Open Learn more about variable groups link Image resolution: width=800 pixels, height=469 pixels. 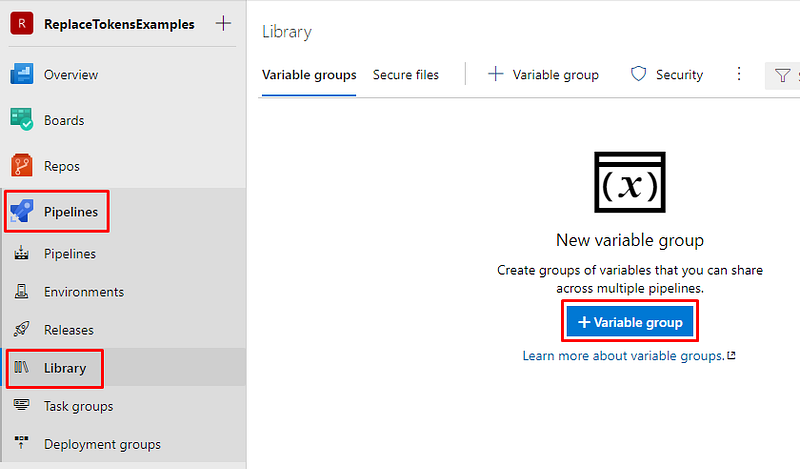623,356
